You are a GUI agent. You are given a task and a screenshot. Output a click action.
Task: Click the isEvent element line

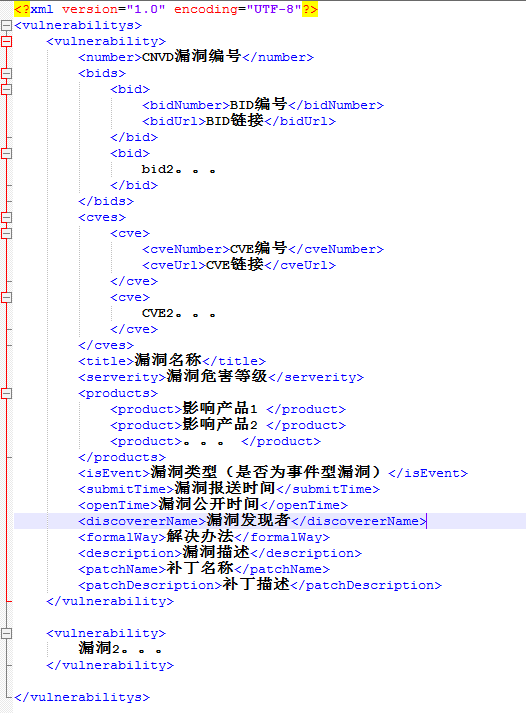tap(273, 473)
